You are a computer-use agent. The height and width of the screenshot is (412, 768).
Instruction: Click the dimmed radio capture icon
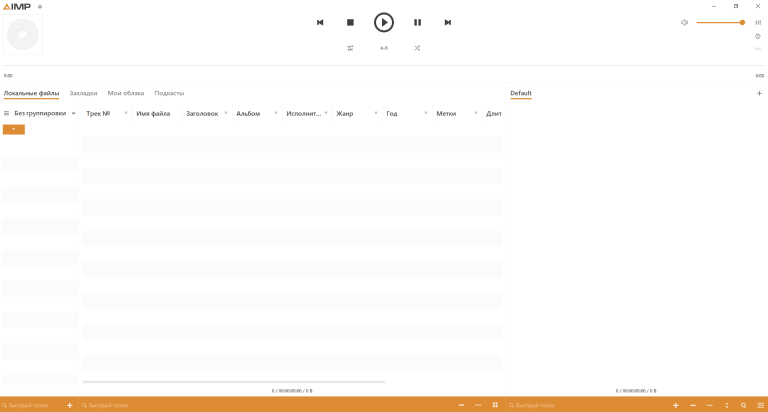coord(758,48)
